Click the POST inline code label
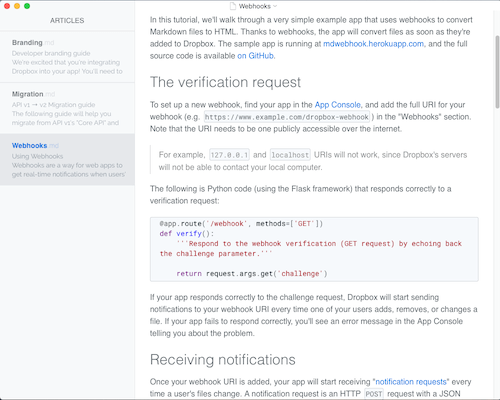Screen dimensions: 500x400 tap(374, 394)
